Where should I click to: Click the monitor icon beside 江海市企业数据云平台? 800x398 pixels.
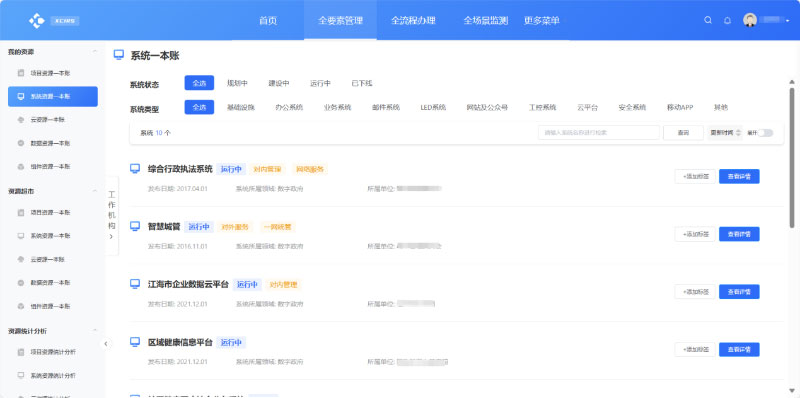click(x=135, y=284)
